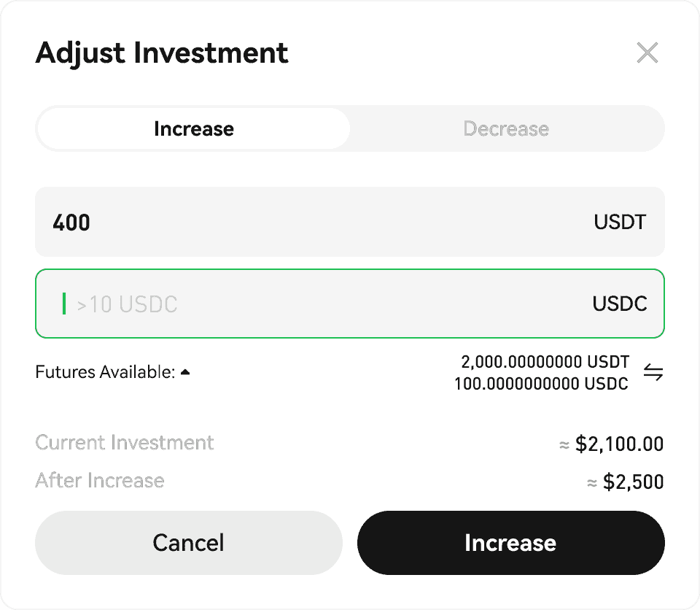Image resolution: width=700 pixels, height=610 pixels.
Task: Switch to the Decrease tab
Action: 506,129
